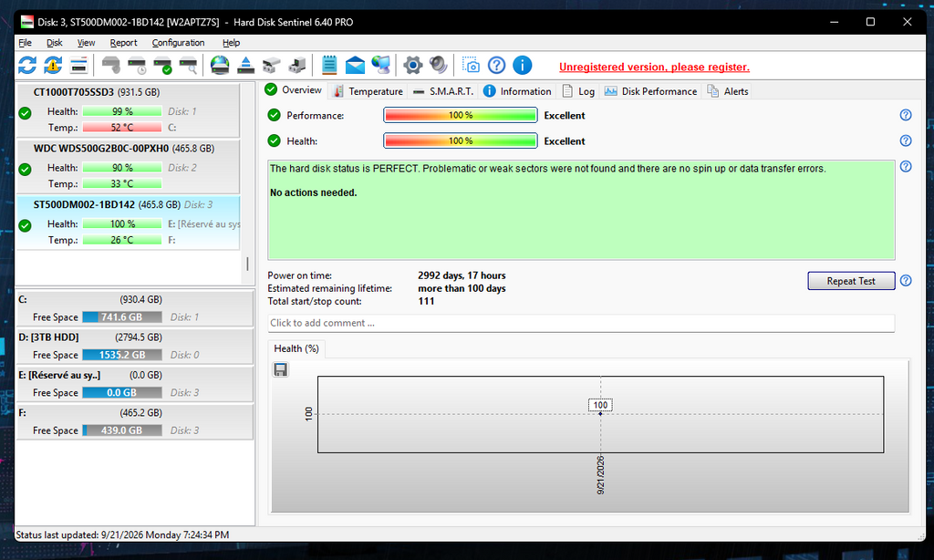This screenshot has width=934, height=560.
Task: Select the CT1000T705SSD3 disk entry
Action: 128,110
